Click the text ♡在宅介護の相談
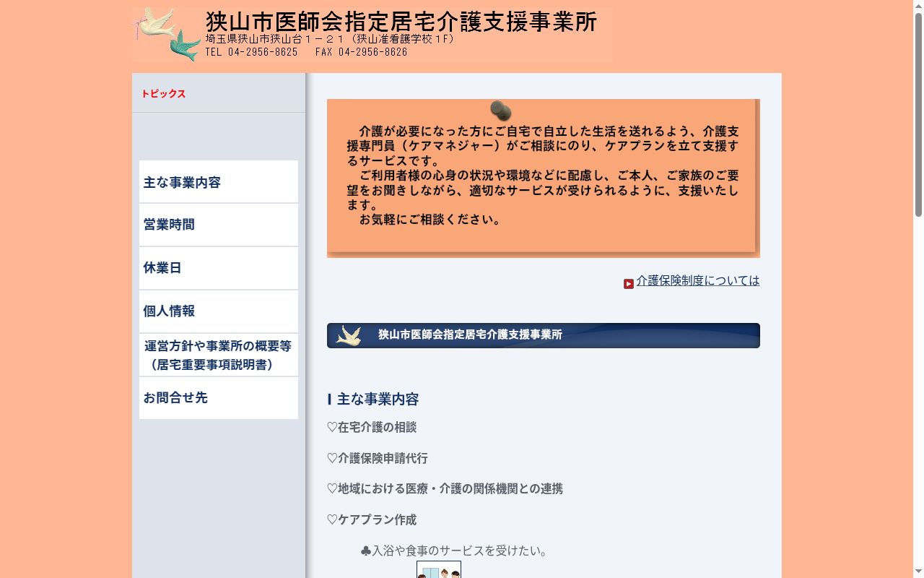This screenshot has width=924, height=578. (372, 428)
